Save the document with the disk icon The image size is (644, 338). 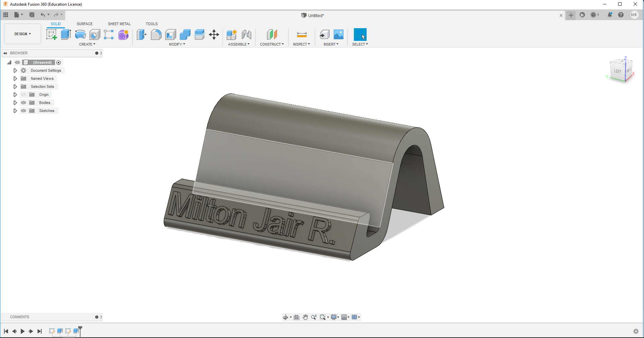(x=32, y=15)
